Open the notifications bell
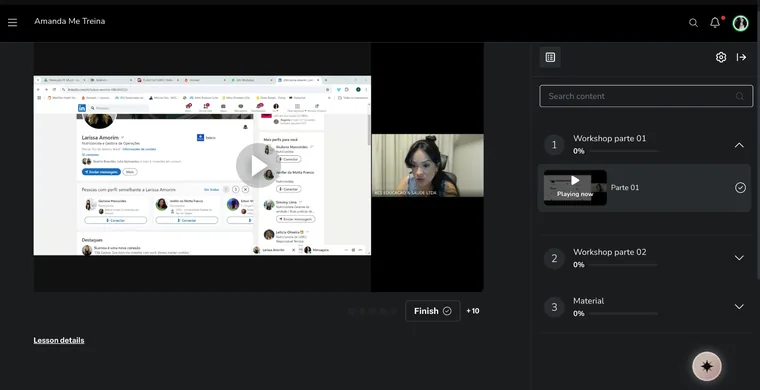The image size is (760, 390). click(x=715, y=23)
